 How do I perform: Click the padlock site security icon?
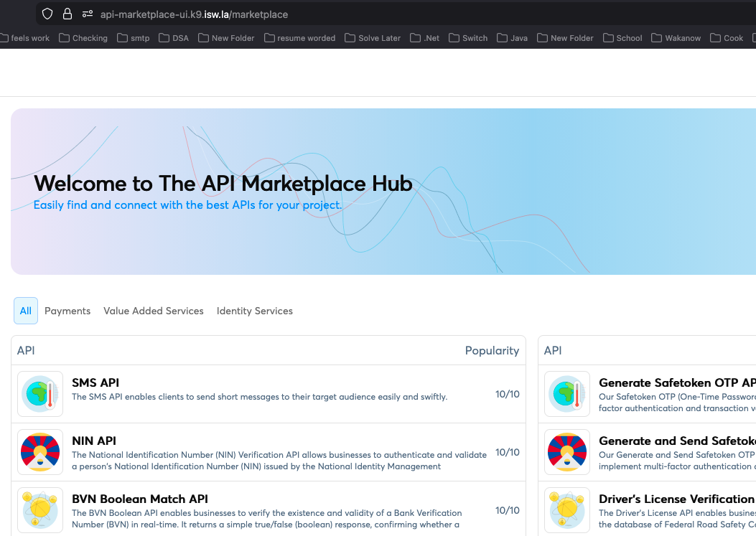point(67,14)
